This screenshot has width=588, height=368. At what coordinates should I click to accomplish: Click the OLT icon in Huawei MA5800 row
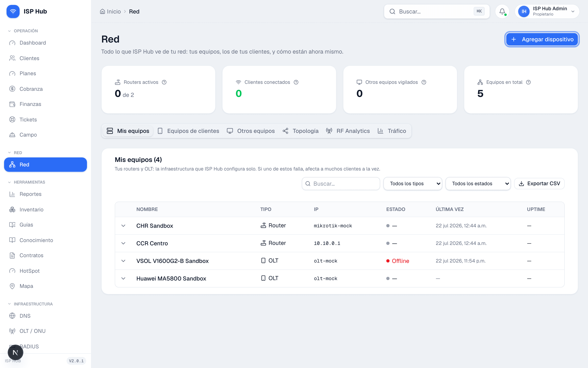pyautogui.click(x=263, y=278)
